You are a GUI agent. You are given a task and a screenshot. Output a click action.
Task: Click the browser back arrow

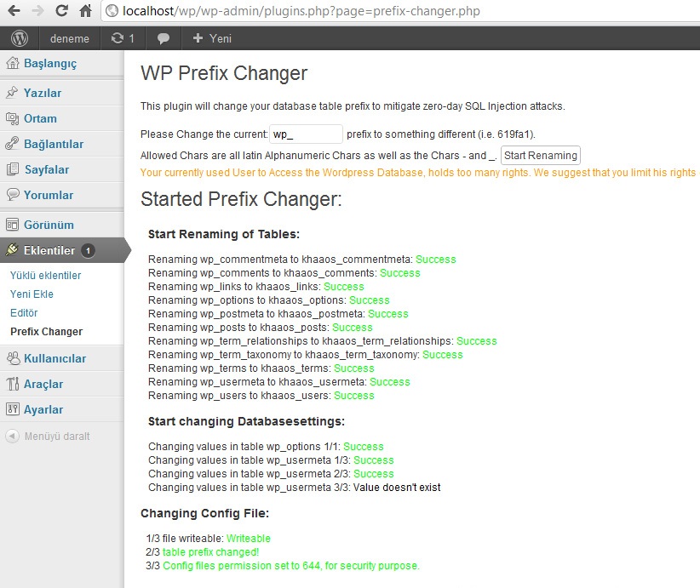tap(14, 11)
